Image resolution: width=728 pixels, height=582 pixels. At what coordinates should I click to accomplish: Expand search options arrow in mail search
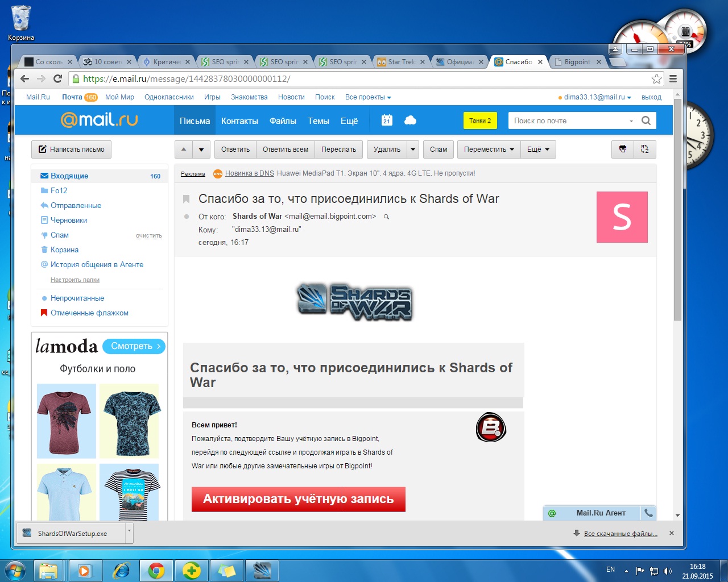coord(631,121)
